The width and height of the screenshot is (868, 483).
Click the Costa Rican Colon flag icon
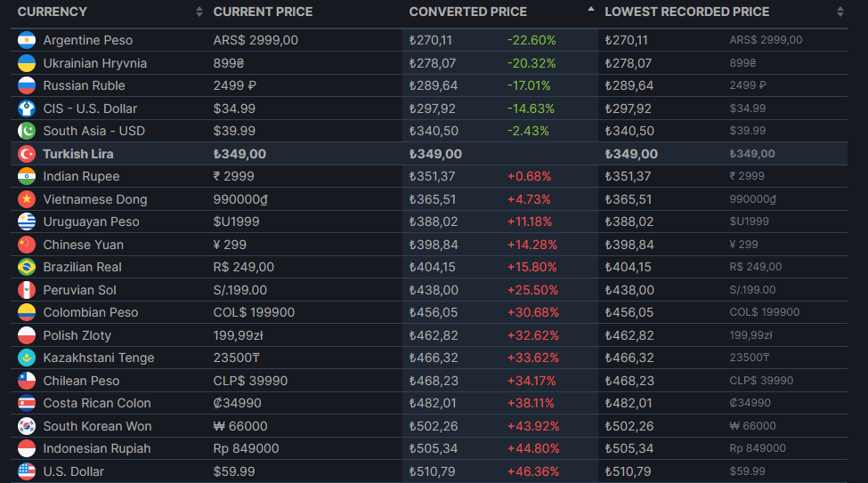(x=27, y=403)
